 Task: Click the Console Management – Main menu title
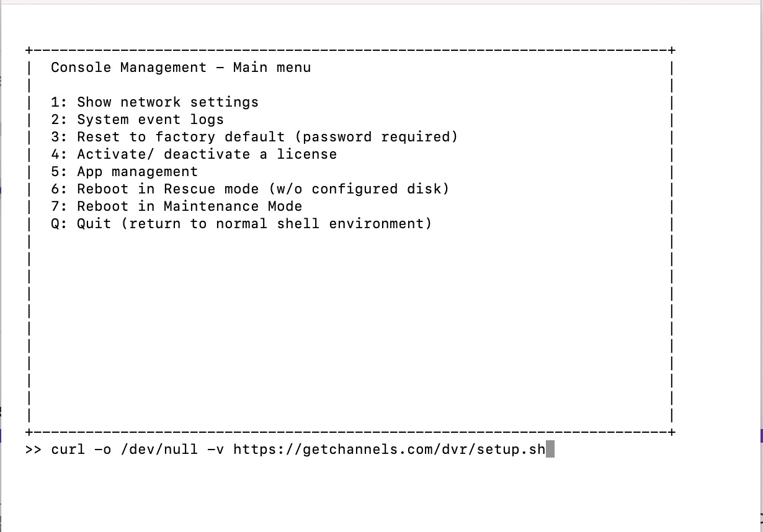pyautogui.click(x=181, y=68)
